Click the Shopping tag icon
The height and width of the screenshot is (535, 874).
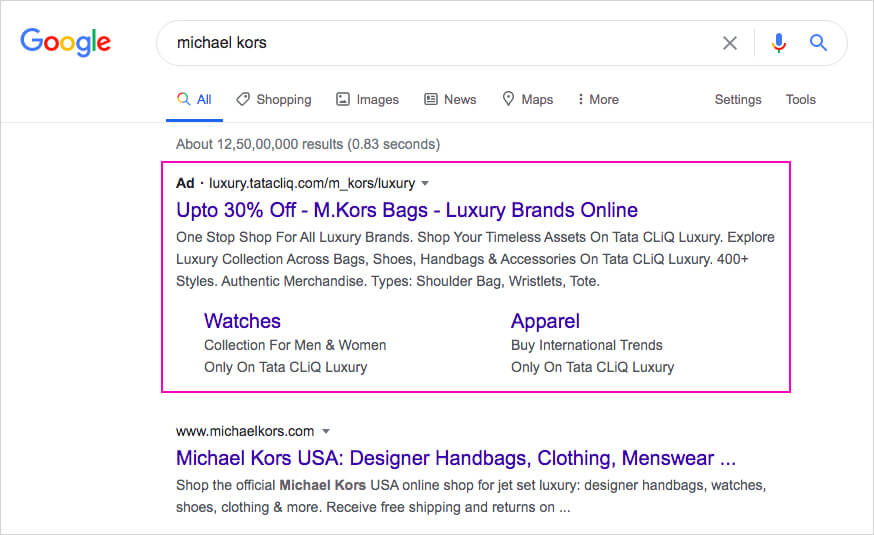click(242, 99)
